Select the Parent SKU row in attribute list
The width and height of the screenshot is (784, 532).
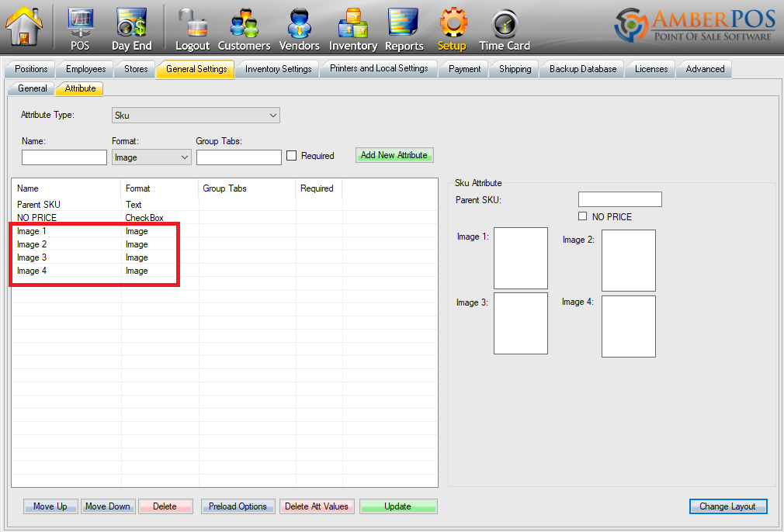point(224,204)
